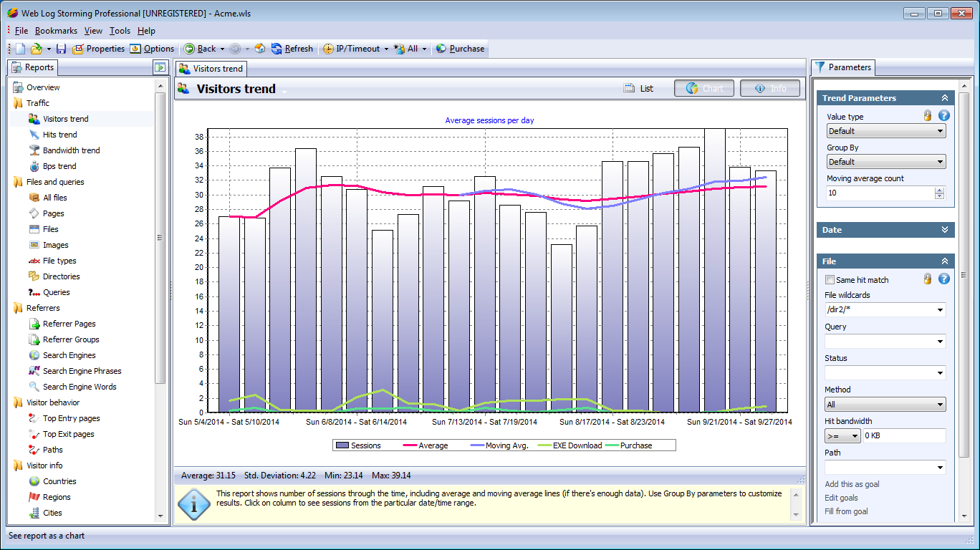The height and width of the screenshot is (550, 980).
Task: Collapse the Reports panel with the green arrow icon
Action: [160, 67]
